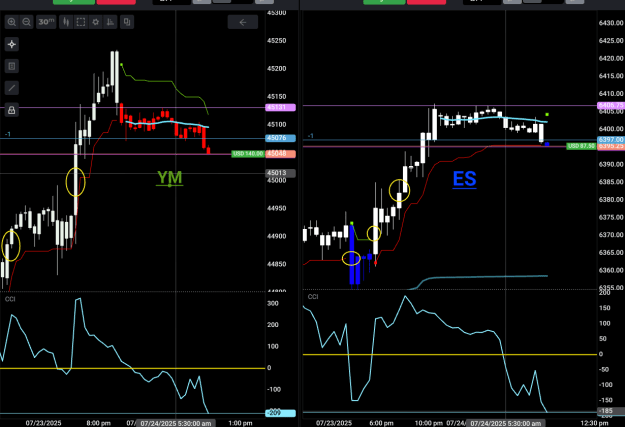This screenshot has width=625, height=427.
Task: Click the green USD 87.50 position tag
Action: click(581, 146)
